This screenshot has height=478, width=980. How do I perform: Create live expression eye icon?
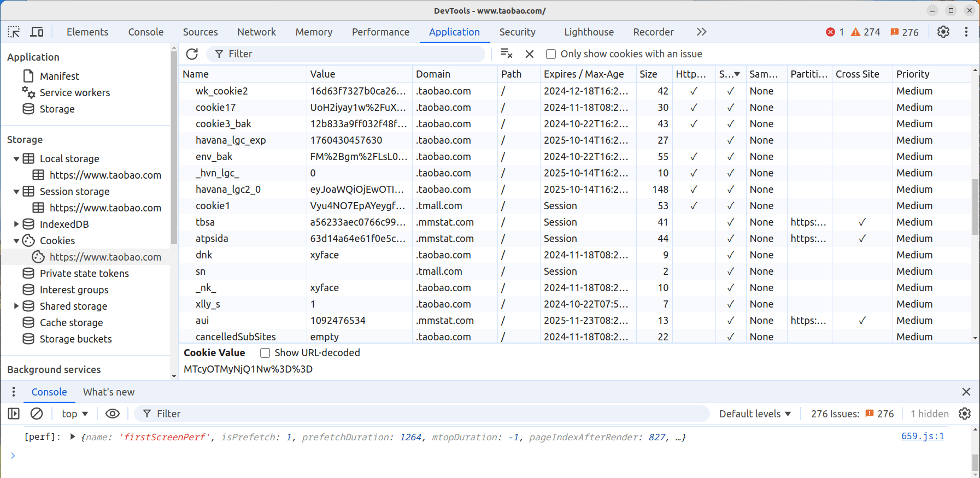pos(113,414)
